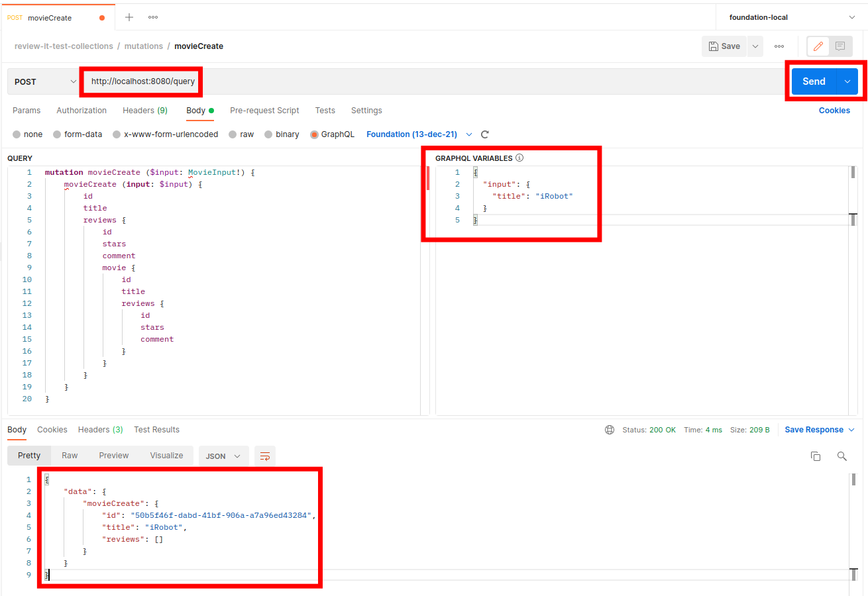The width and height of the screenshot is (868, 596).
Task: Click the tab overflow options ellipsis icon
Action: pyautogui.click(x=153, y=17)
